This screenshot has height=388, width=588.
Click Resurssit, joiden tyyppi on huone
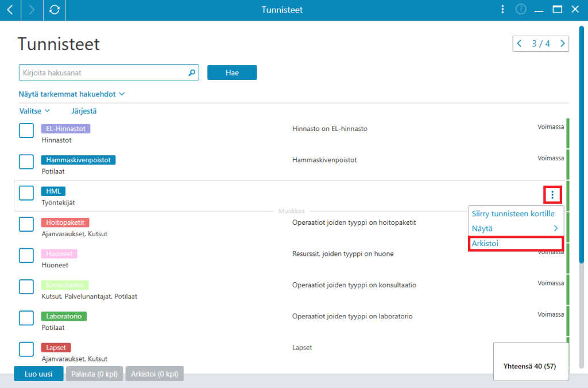343,253
